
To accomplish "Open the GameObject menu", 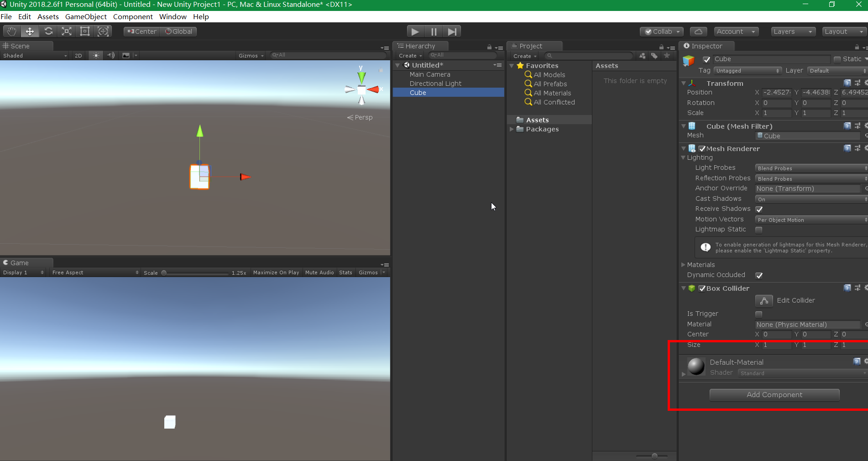I will [x=86, y=16].
